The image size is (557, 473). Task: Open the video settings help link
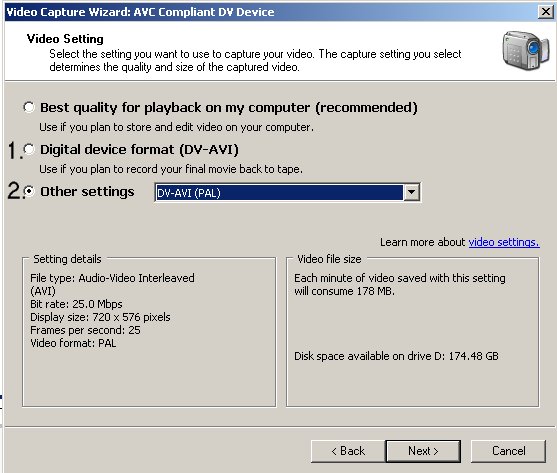(504, 242)
